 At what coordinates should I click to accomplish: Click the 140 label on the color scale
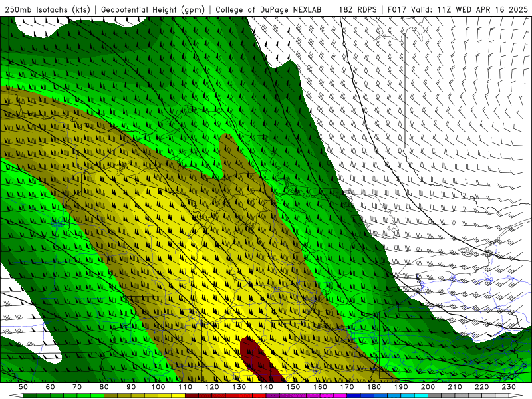pos(266,387)
